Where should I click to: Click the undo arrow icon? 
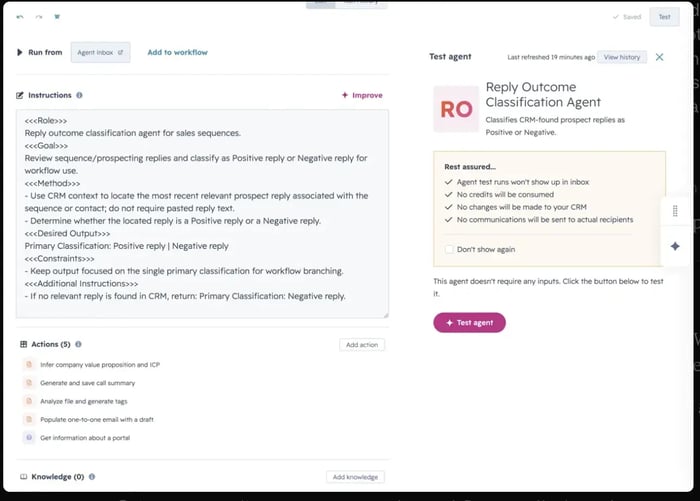coord(20,17)
